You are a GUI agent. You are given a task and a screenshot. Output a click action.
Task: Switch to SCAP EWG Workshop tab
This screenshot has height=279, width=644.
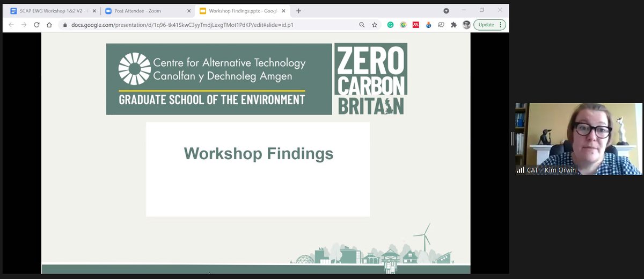[52, 11]
